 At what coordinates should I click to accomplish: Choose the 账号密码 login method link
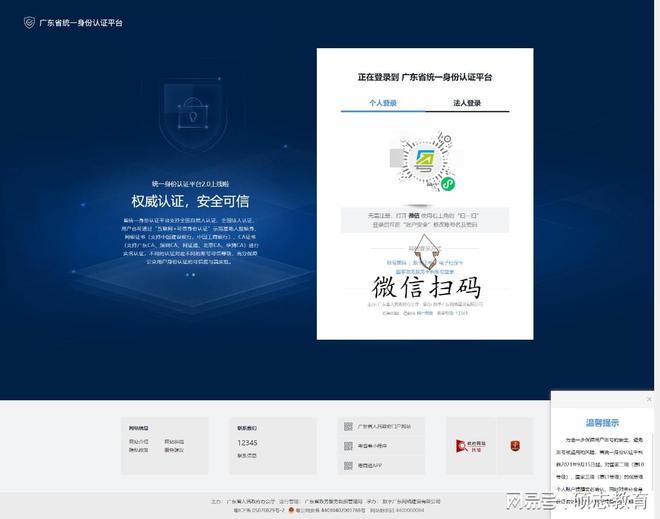pyautogui.click(x=397, y=263)
